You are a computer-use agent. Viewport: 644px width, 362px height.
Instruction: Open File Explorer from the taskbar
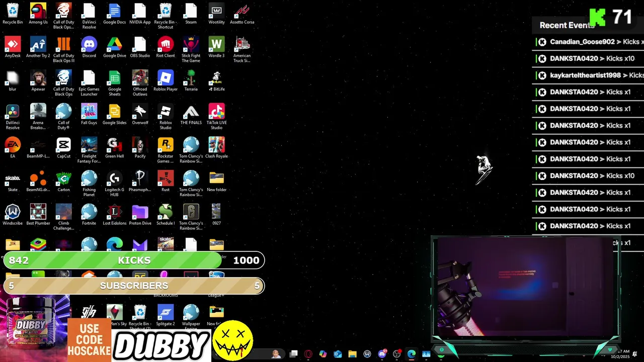click(352, 354)
